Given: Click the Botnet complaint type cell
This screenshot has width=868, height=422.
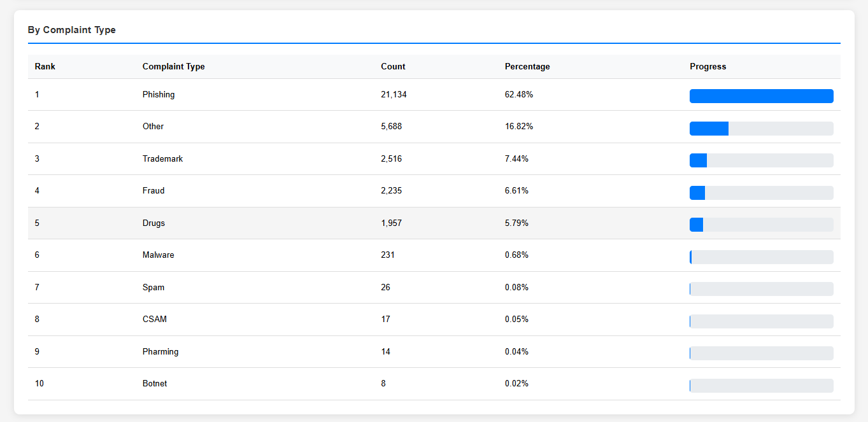Looking at the screenshot, I should coord(155,384).
